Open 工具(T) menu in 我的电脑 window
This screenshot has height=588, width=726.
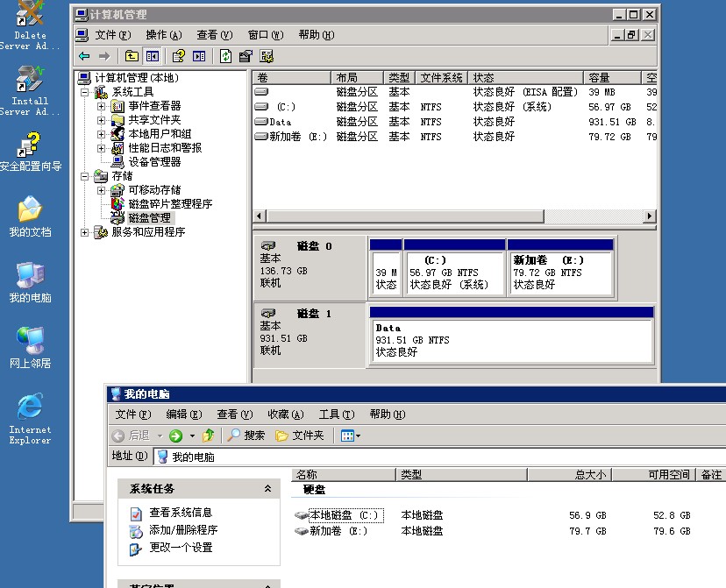337,414
